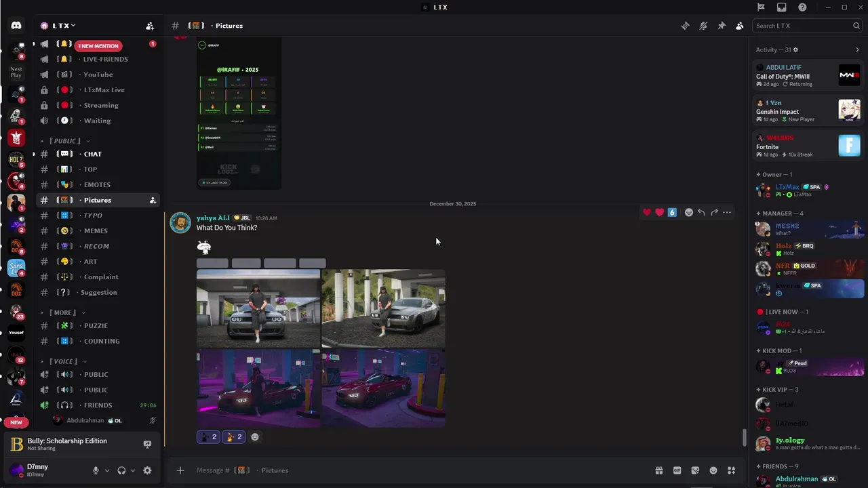
Task: Open activity settings gear beside Activity 31
Action: point(795,49)
